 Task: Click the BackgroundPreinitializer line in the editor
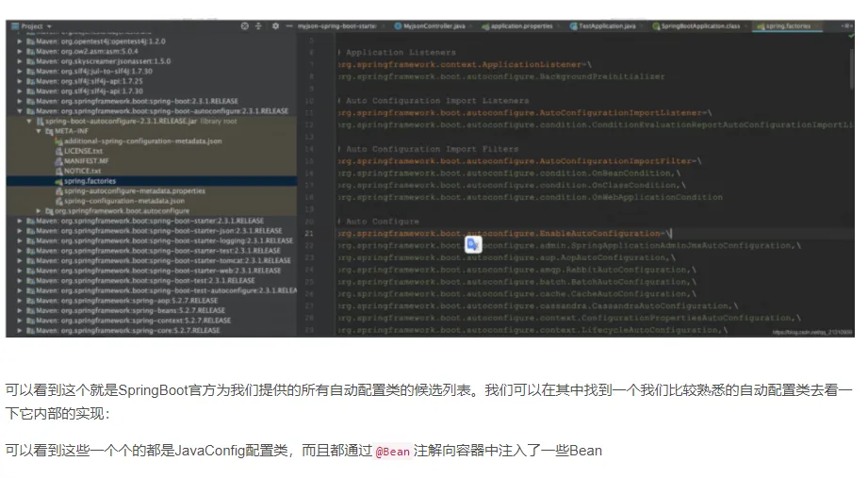pyautogui.click(x=501, y=76)
